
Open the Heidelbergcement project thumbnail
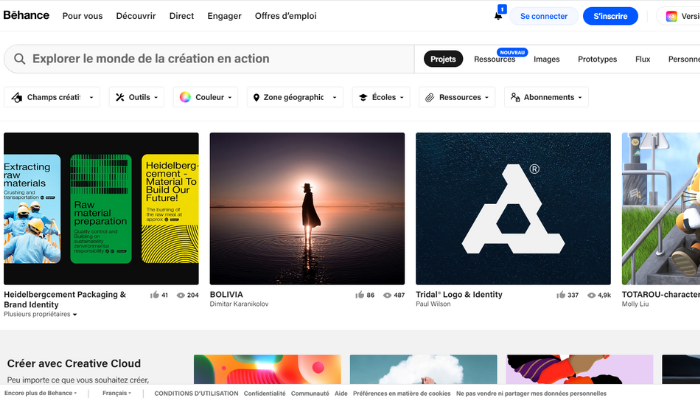click(x=101, y=208)
